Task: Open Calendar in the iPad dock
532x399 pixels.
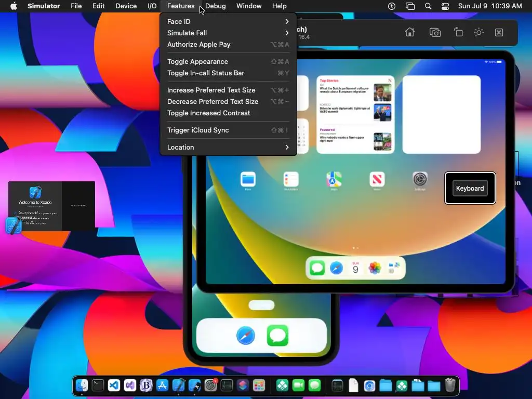Action: tap(355, 268)
